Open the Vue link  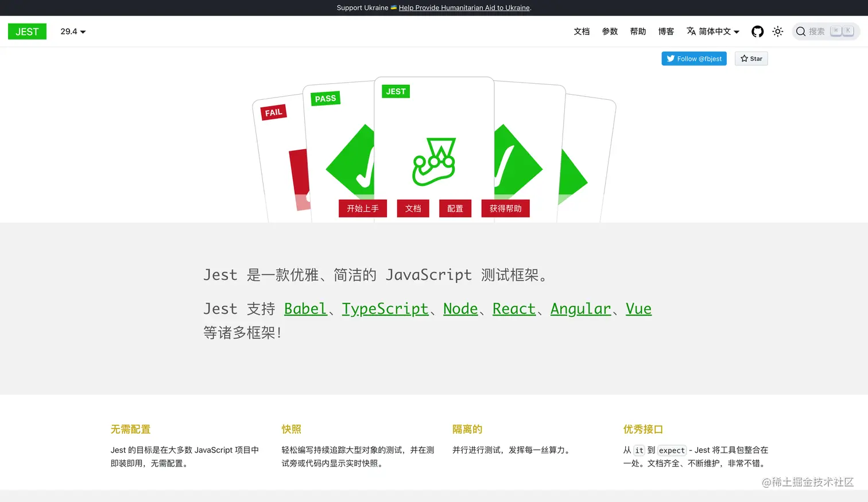tap(638, 309)
